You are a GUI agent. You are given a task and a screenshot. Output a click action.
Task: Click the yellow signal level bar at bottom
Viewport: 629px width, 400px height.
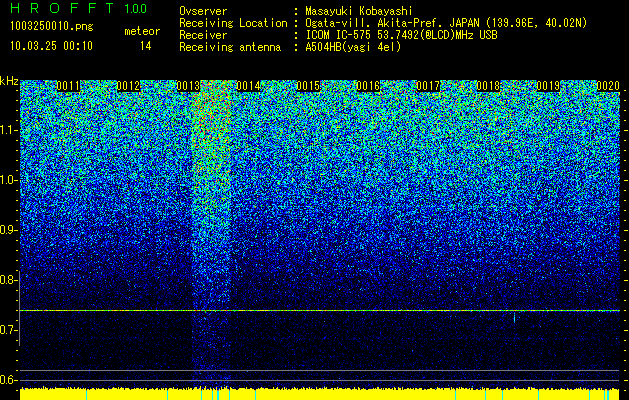pos(320,394)
